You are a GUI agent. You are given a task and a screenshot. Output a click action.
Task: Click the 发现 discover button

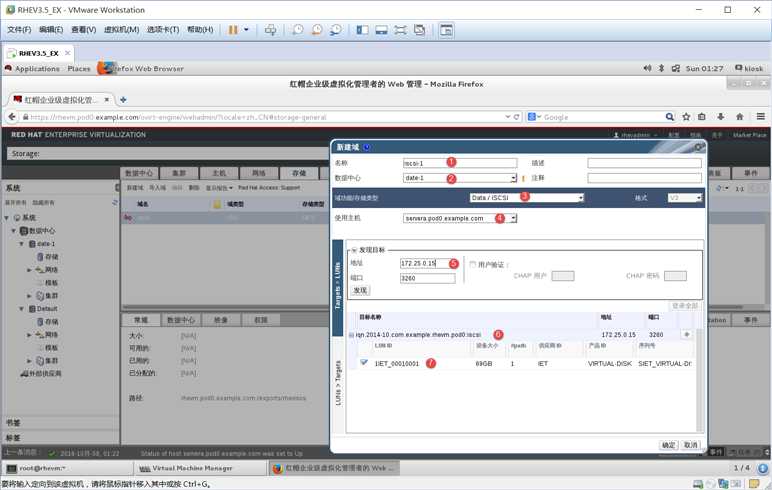click(360, 291)
